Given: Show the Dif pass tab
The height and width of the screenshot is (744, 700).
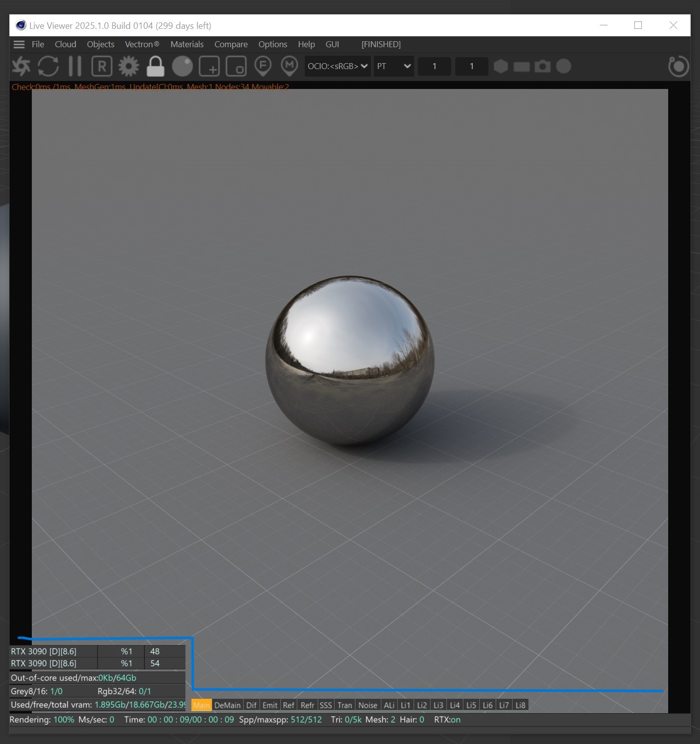Looking at the screenshot, I should pyautogui.click(x=251, y=705).
